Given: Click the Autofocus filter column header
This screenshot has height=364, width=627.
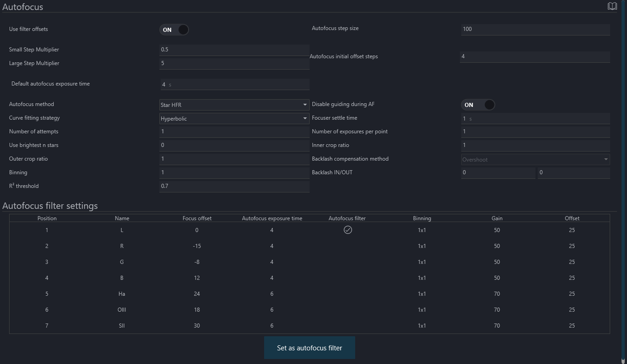Looking at the screenshot, I should coord(347,218).
